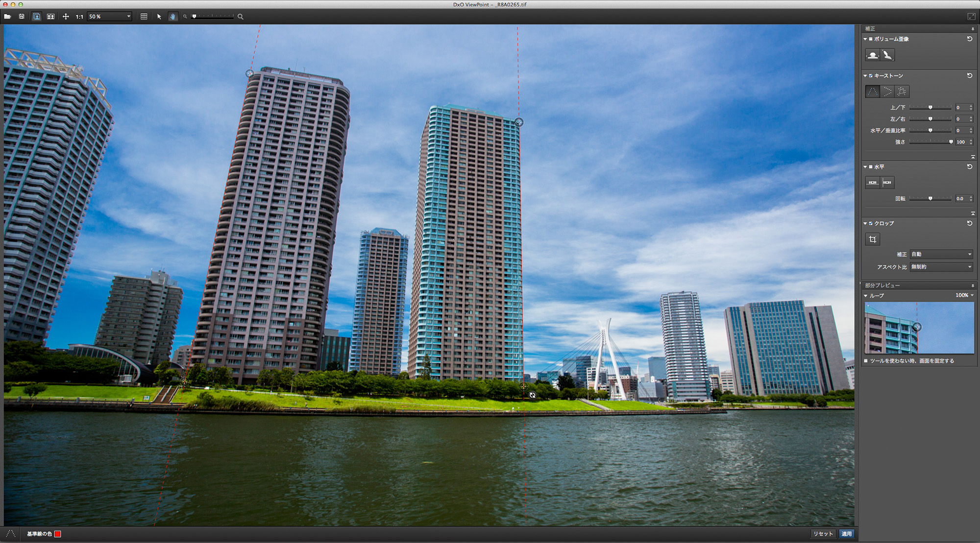Viewport: 980px width, 543px height.
Task: Uncheck the キーストーン checkbox
Action: [871, 76]
